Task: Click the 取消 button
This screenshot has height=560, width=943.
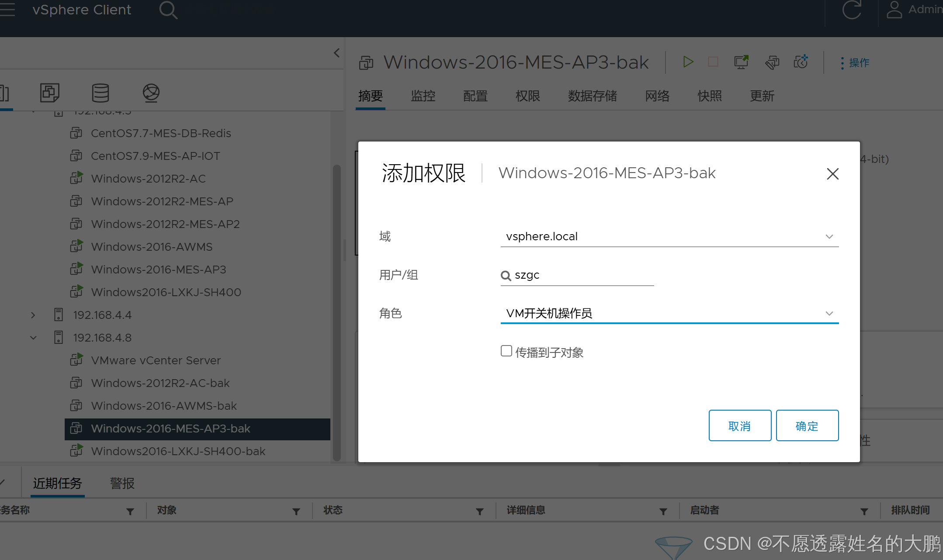Action: tap(739, 425)
